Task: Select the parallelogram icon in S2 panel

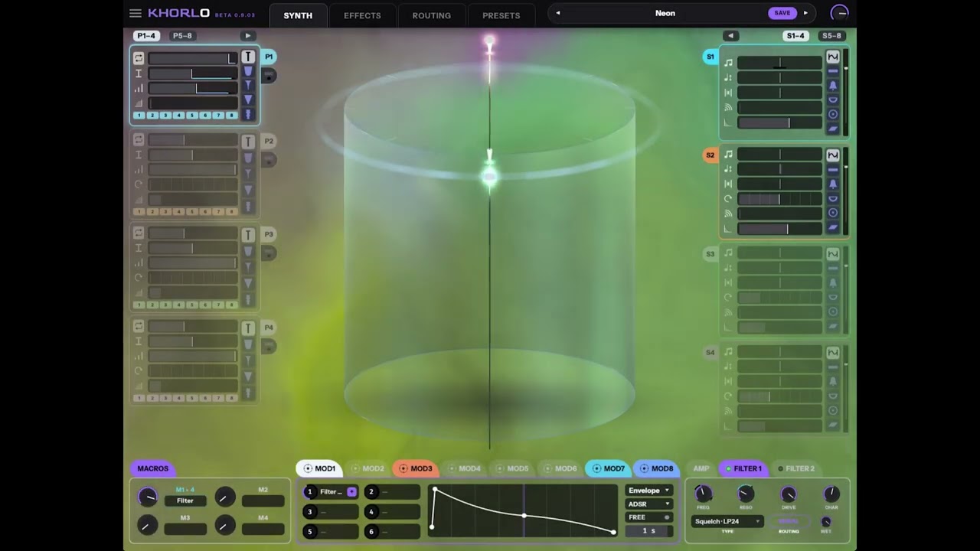Action: click(x=833, y=227)
